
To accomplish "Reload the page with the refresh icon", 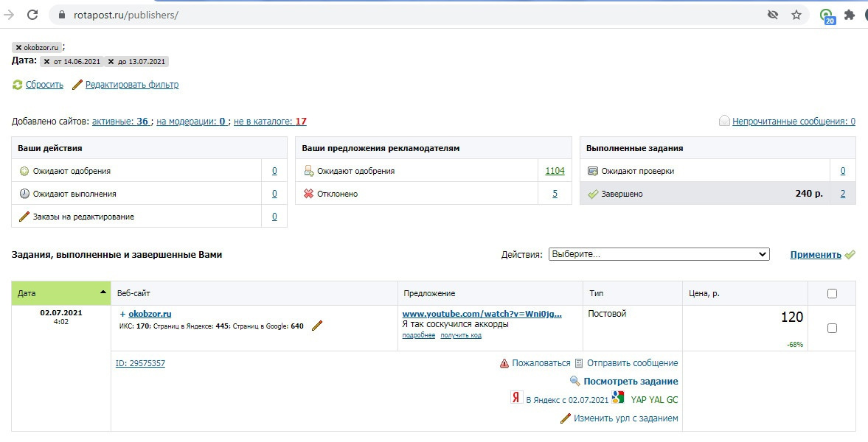I will (32, 15).
